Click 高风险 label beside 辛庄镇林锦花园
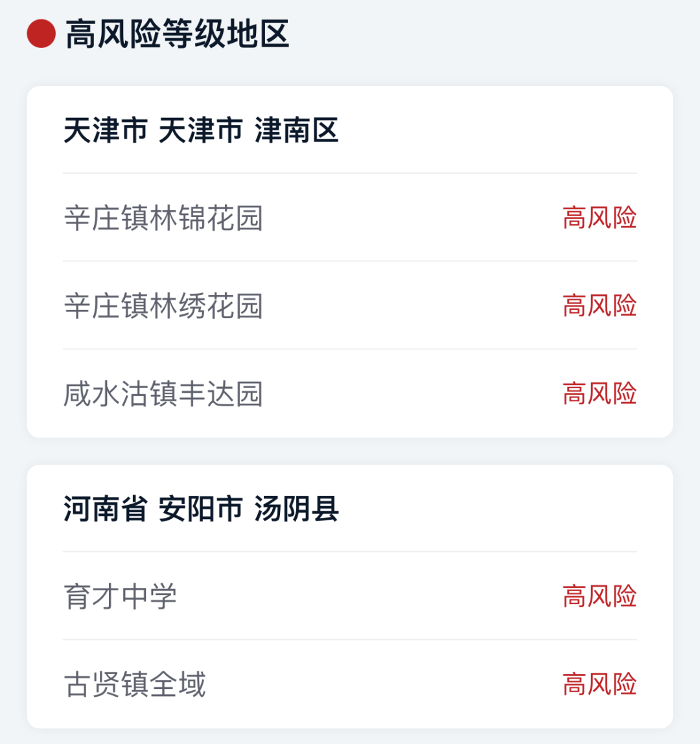Viewport: 700px width, 744px height. 600,218
